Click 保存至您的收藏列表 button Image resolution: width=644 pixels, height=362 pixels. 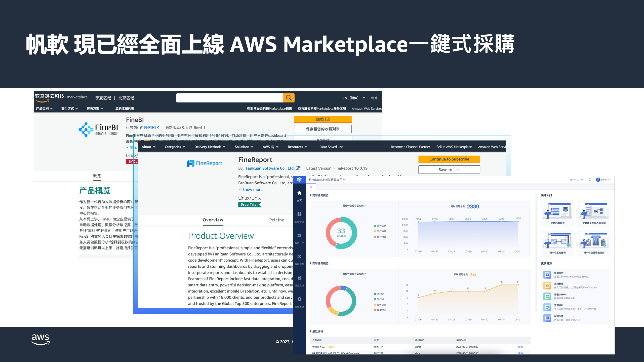click(323, 129)
